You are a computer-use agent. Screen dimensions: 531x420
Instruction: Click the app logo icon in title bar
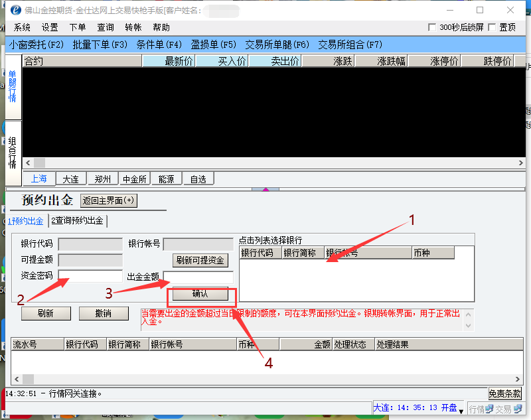15,10
